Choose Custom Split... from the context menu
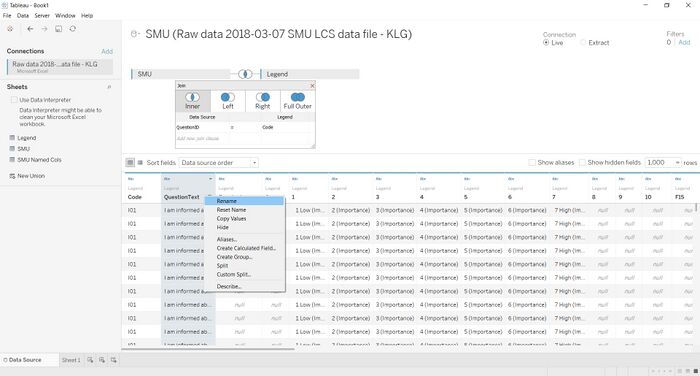This screenshot has height=376, width=700. 244,275
